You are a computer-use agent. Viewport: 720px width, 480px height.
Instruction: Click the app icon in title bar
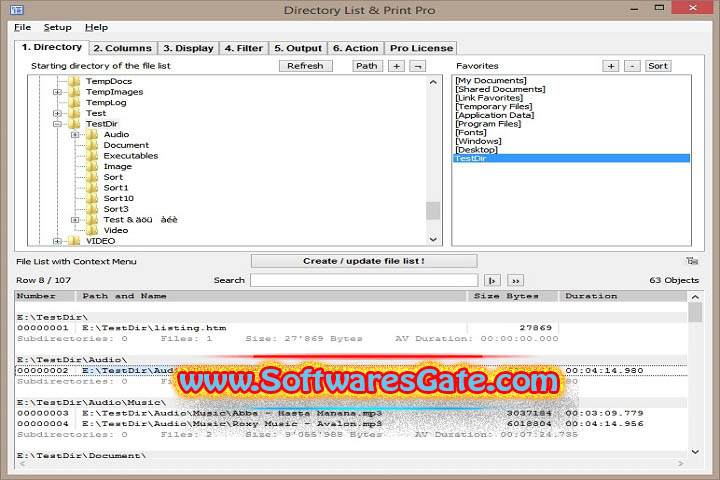coord(17,10)
